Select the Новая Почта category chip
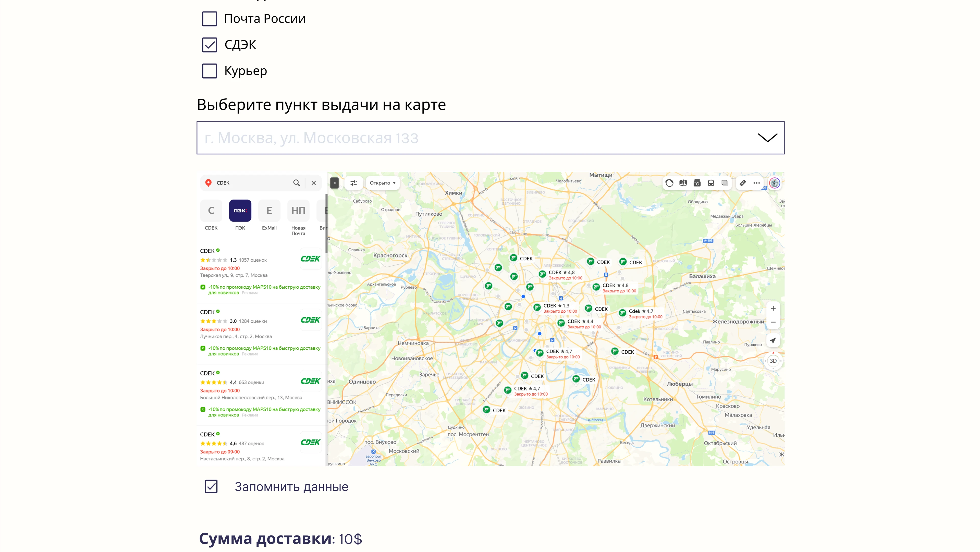980x552 pixels. (298, 218)
